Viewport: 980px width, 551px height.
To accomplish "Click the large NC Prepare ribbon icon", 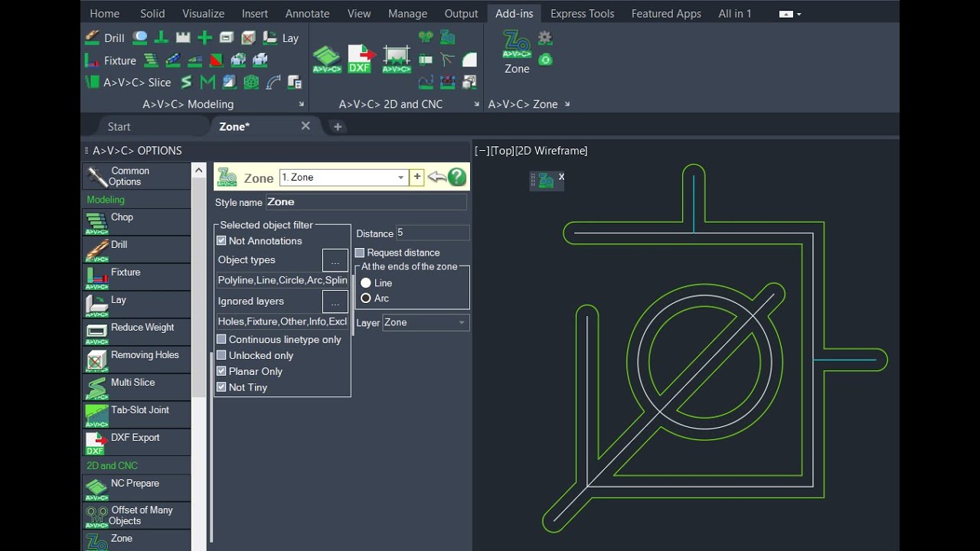I will click(x=327, y=58).
